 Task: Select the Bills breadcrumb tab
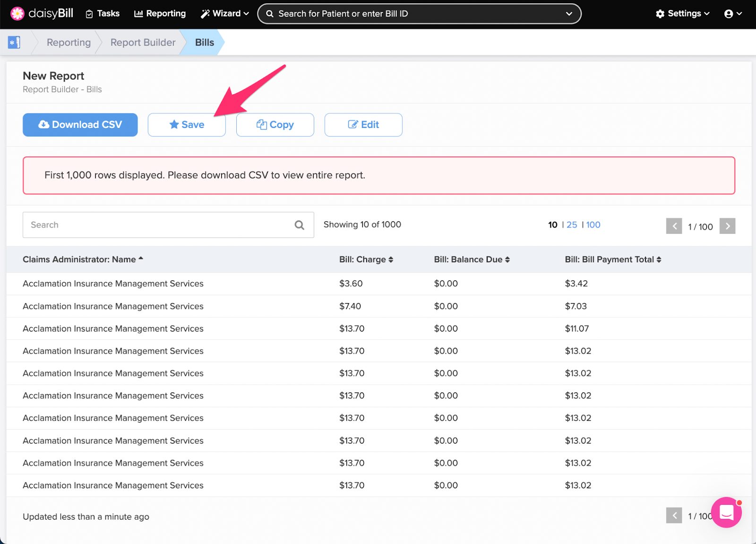(x=205, y=42)
